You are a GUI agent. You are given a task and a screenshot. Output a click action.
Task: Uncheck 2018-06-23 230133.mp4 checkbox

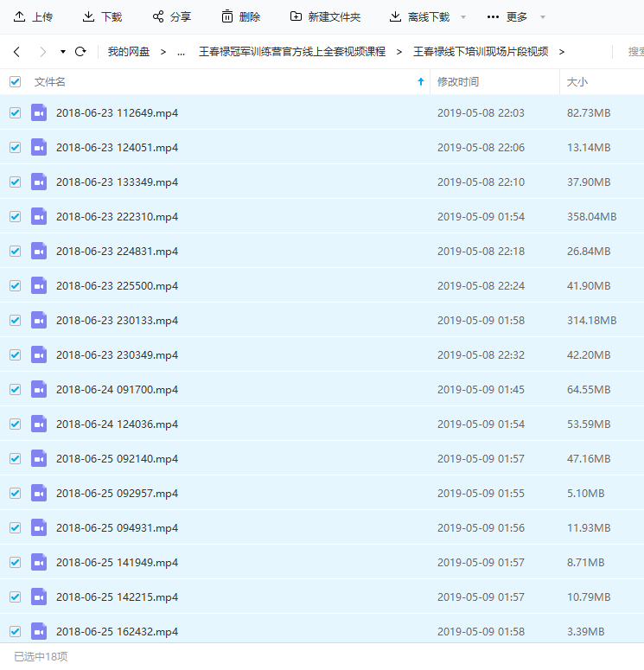point(15,320)
